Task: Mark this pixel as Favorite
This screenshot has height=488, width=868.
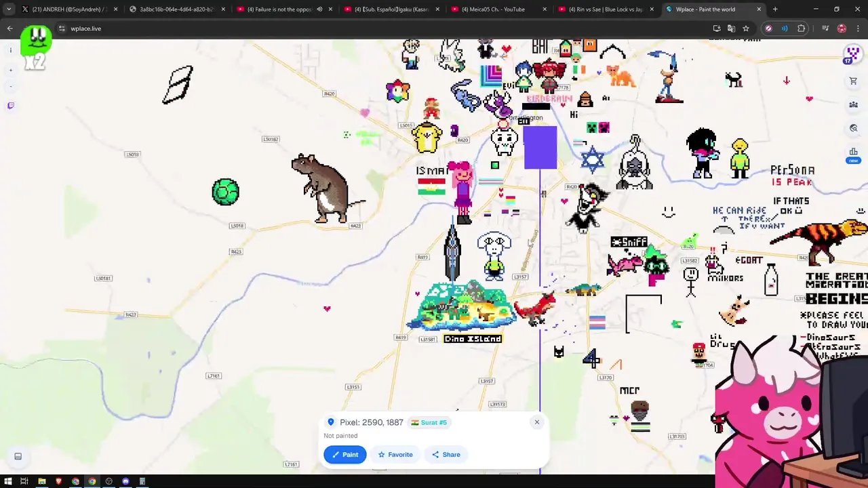Action: [395, 455]
